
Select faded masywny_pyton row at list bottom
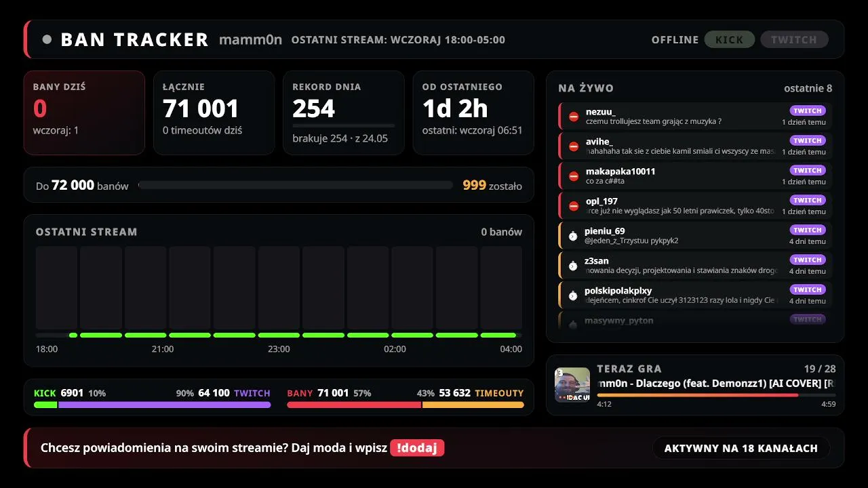point(695,321)
